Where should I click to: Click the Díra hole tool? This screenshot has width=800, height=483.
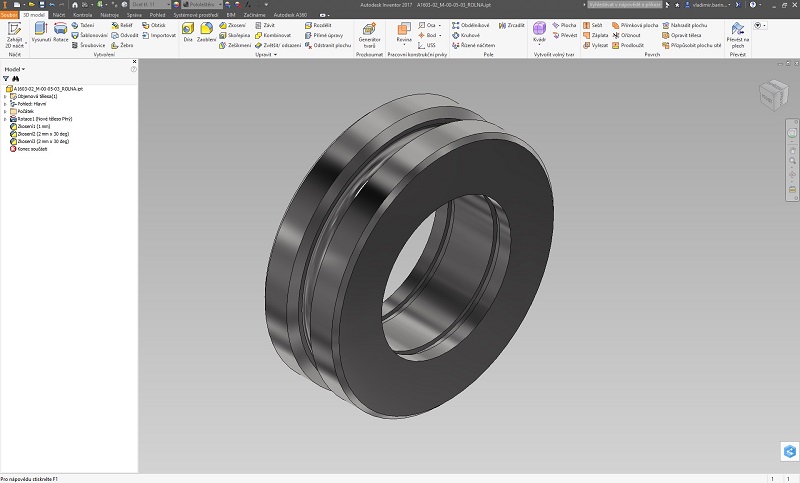pyautogui.click(x=187, y=31)
